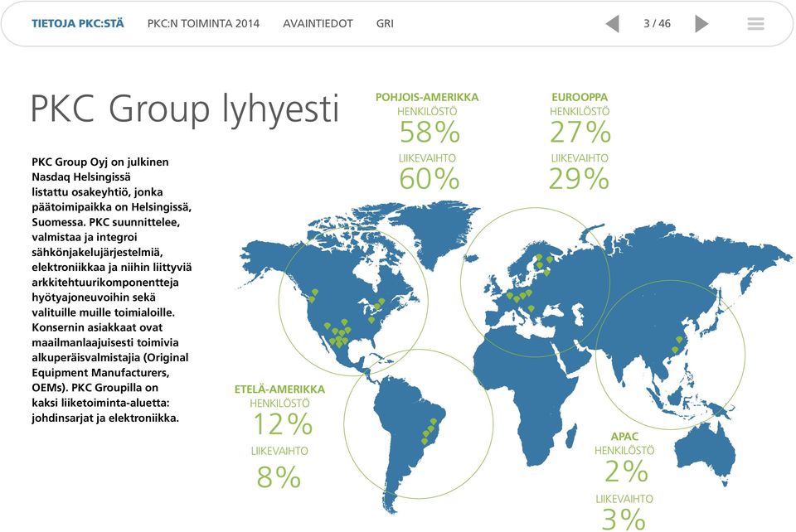
Task: Click the 8% revenue figure
Action: (279, 477)
